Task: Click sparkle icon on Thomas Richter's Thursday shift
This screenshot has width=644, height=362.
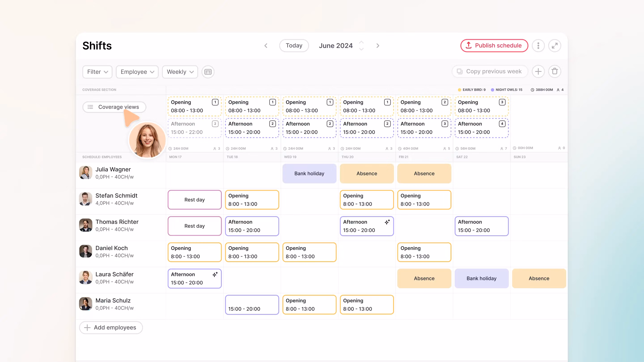Action: click(x=387, y=222)
